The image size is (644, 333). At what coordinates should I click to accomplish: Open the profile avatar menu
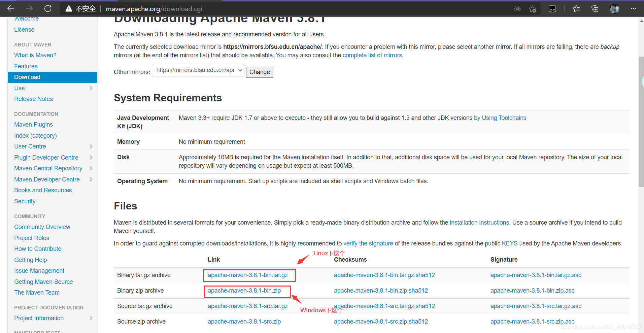(614, 9)
